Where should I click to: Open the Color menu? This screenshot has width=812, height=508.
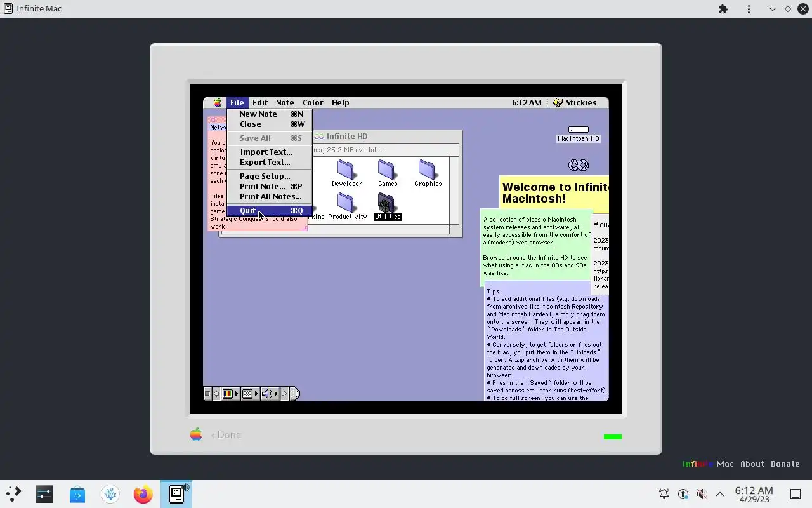(313, 103)
